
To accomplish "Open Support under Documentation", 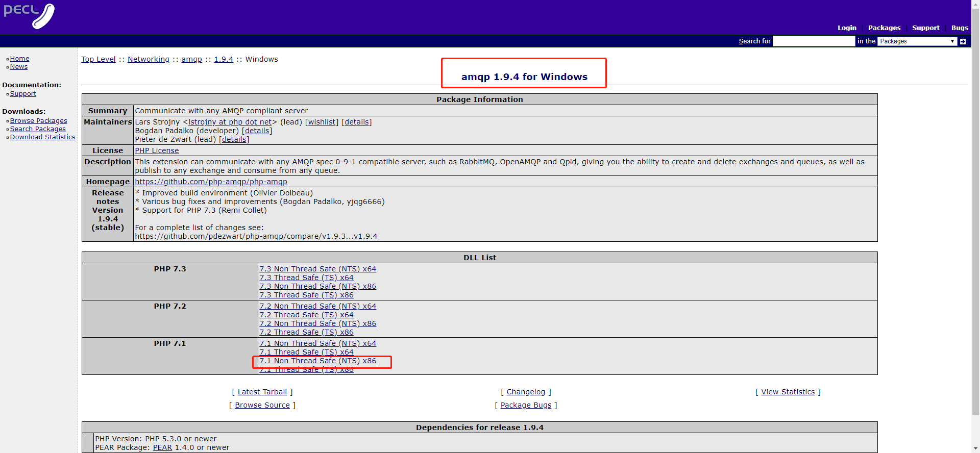I will coord(23,94).
